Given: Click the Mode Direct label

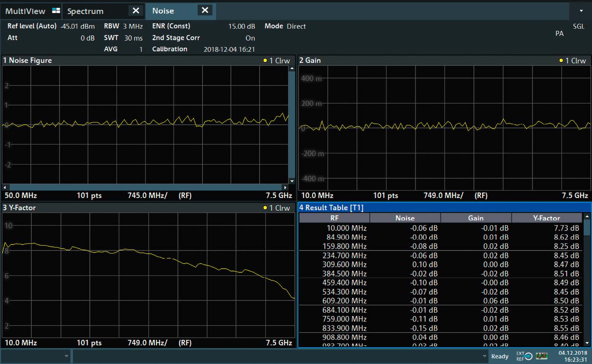Looking at the screenshot, I should click(285, 26).
